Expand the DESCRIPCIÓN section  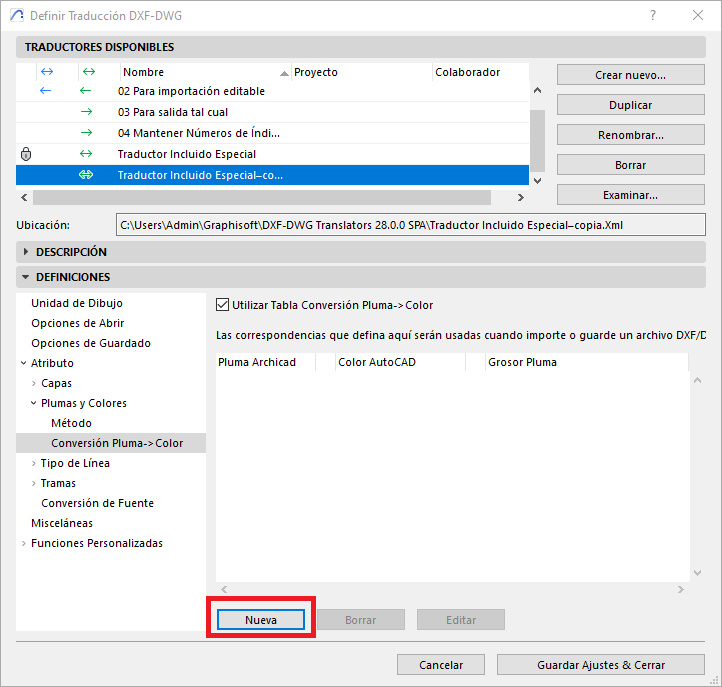[27, 252]
